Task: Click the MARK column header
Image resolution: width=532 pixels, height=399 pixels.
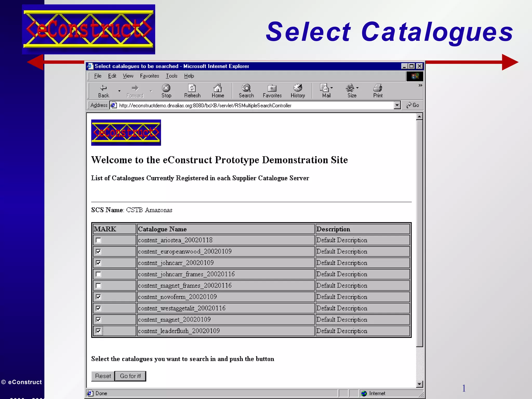Action: point(114,229)
